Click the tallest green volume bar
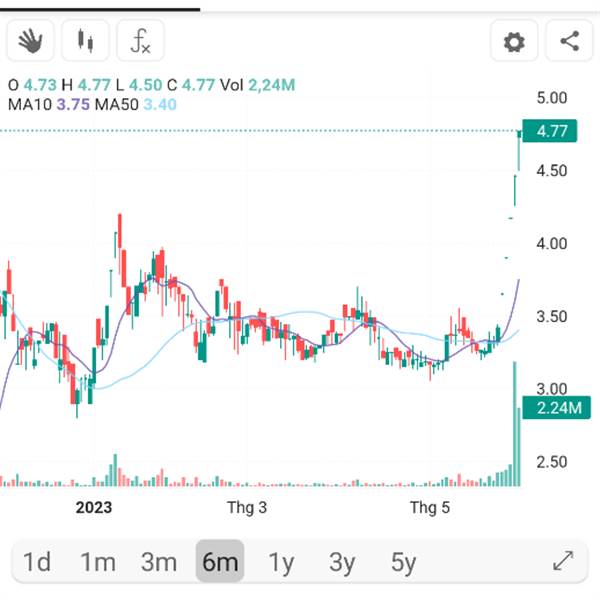The width and height of the screenshot is (600, 600). click(515, 424)
